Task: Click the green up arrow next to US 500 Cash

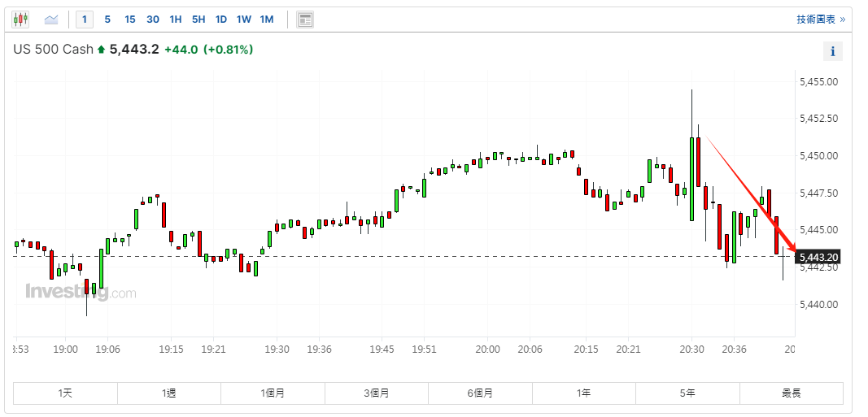Action: coord(101,50)
